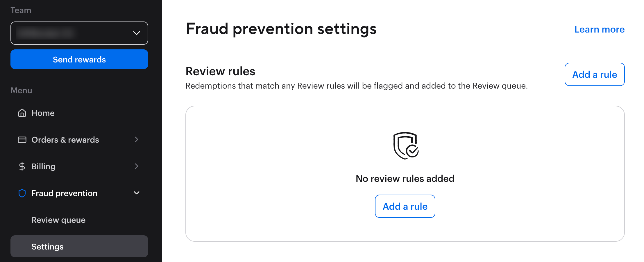Image resolution: width=644 pixels, height=262 pixels.
Task: Expand the Billing submenu chevron
Action: pyautogui.click(x=137, y=166)
